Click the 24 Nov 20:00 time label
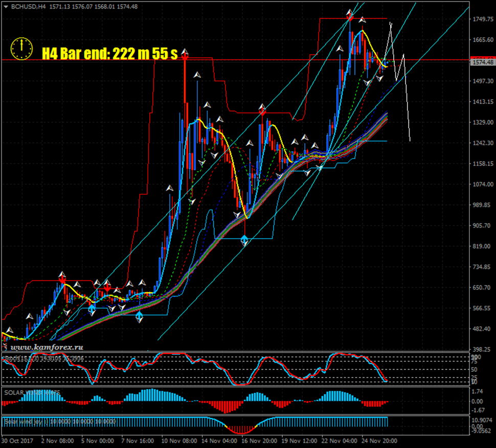The image size is (496, 448). pos(379,441)
